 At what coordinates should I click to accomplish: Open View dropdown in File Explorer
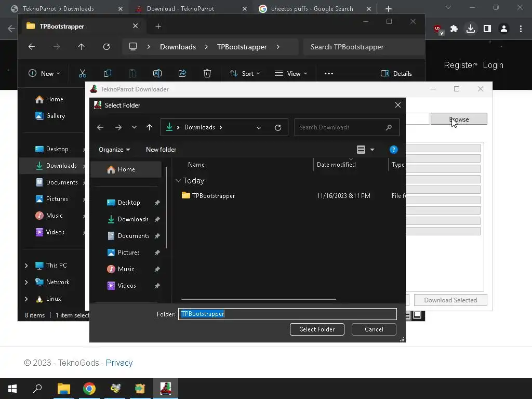pyautogui.click(x=291, y=73)
